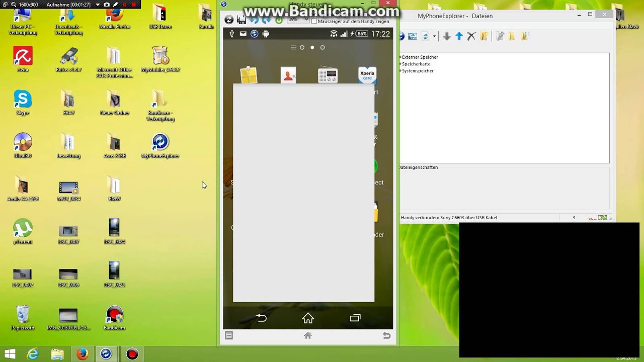Click the refresh icon in the Handy steuern toolbar

(x=229, y=20)
